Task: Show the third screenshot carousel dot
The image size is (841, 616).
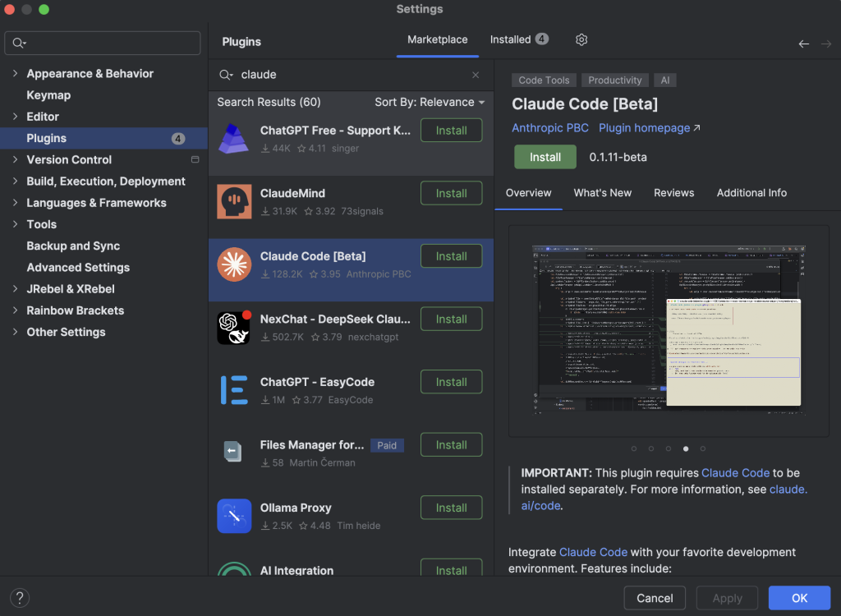Action: (669, 448)
